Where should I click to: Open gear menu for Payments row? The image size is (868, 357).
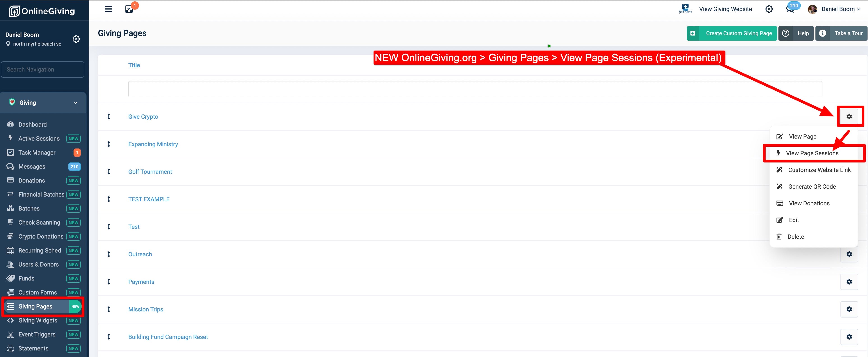(849, 281)
